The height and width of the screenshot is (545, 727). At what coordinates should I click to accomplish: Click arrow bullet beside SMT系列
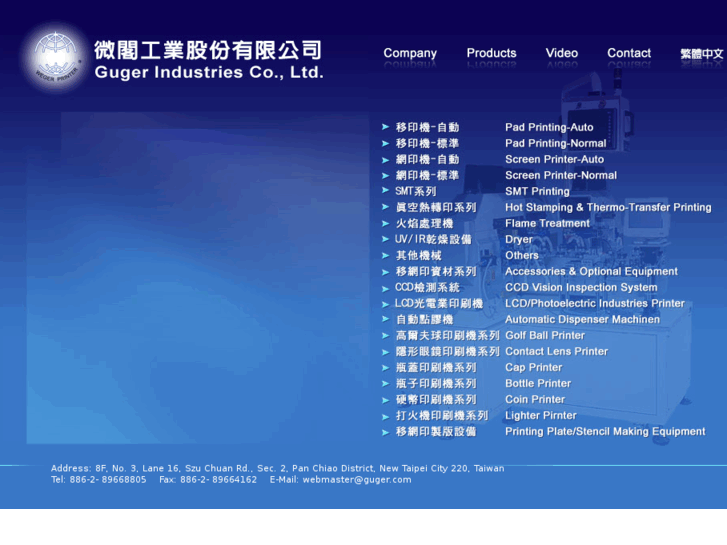pos(385,190)
